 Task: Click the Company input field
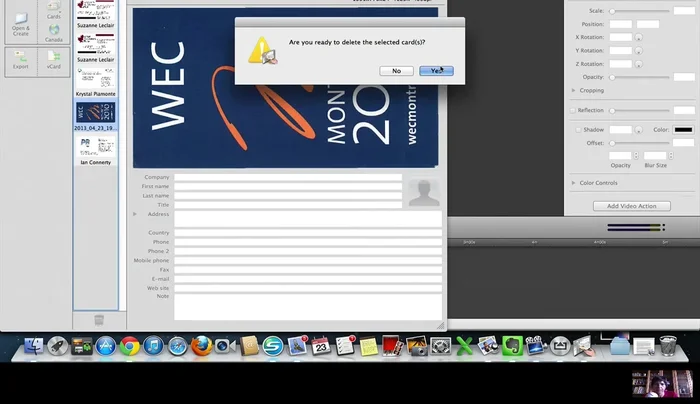(x=288, y=177)
